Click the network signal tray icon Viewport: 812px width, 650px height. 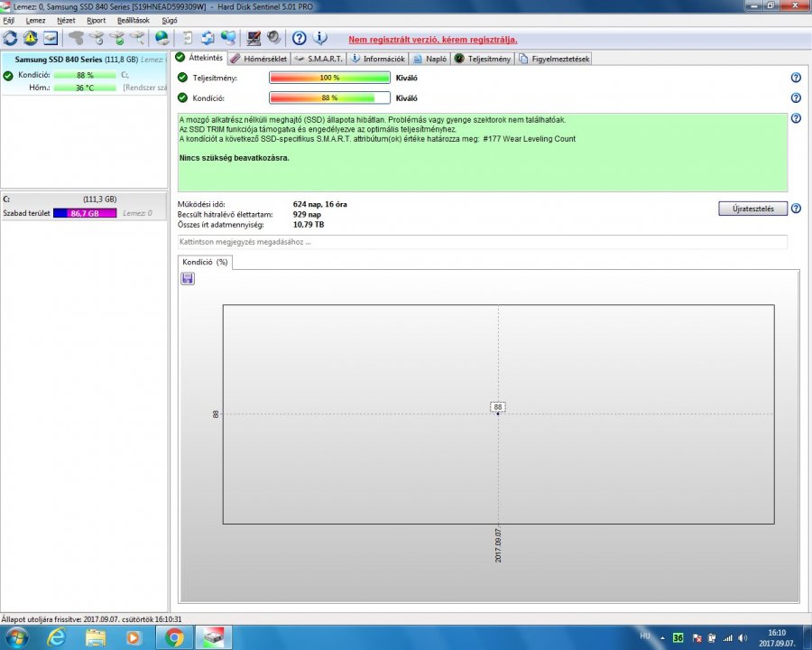coord(727,638)
